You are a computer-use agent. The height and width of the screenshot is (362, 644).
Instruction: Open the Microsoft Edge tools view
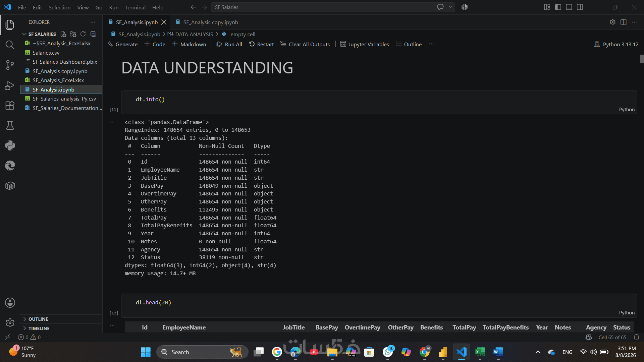pos(10,166)
